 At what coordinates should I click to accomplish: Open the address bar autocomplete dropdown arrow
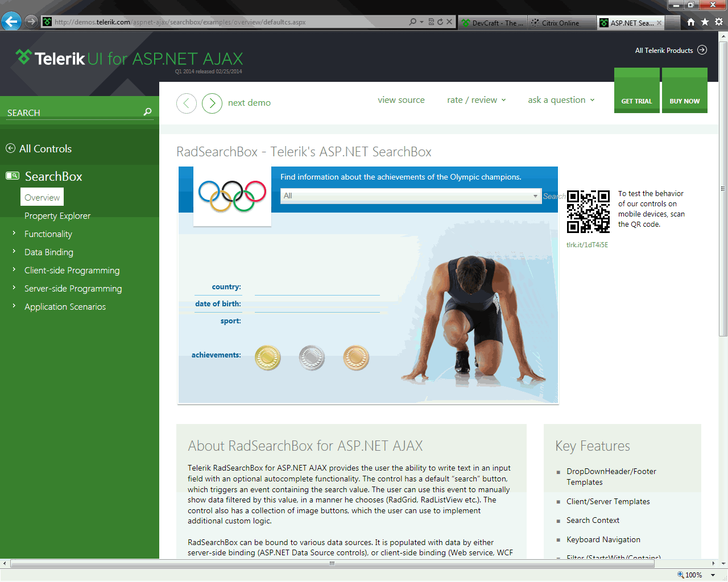point(421,22)
